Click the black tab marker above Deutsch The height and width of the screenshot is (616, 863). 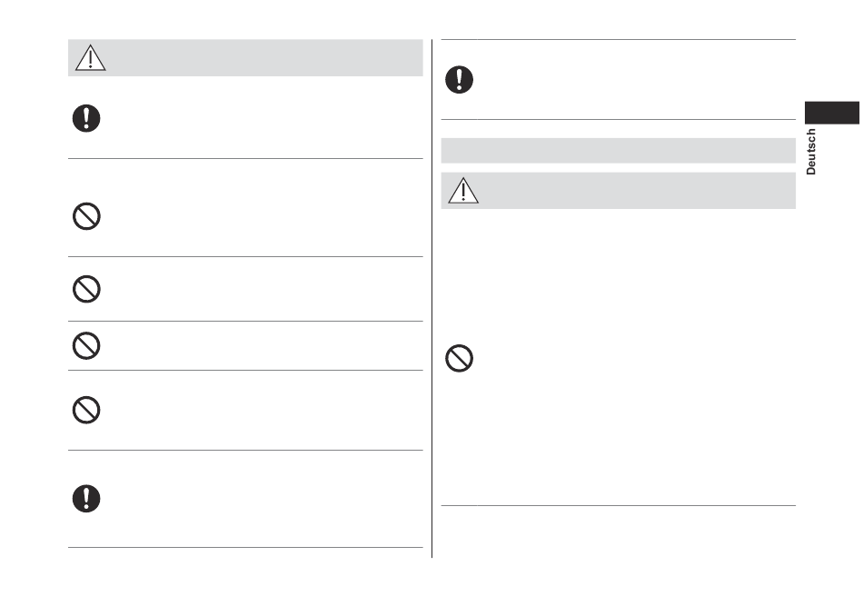click(x=831, y=113)
